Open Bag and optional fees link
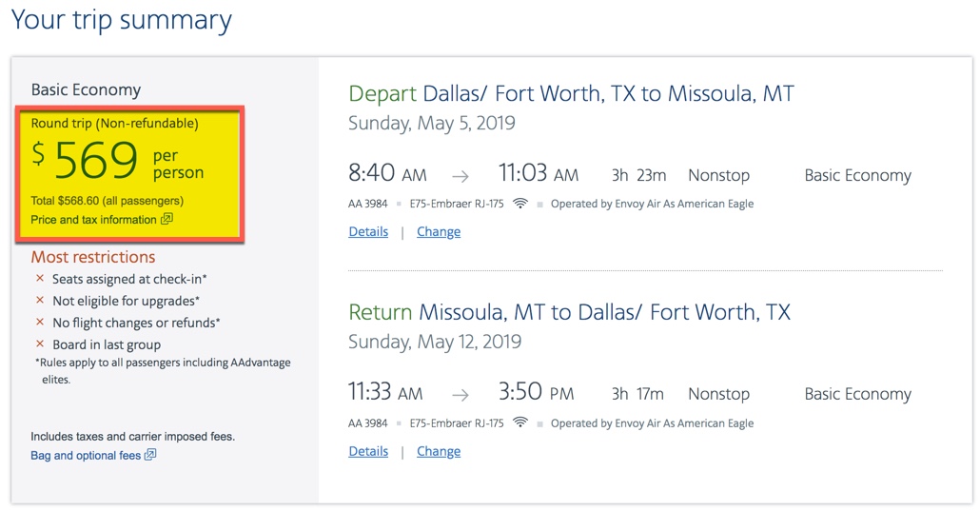The width and height of the screenshot is (980, 511). point(86,456)
